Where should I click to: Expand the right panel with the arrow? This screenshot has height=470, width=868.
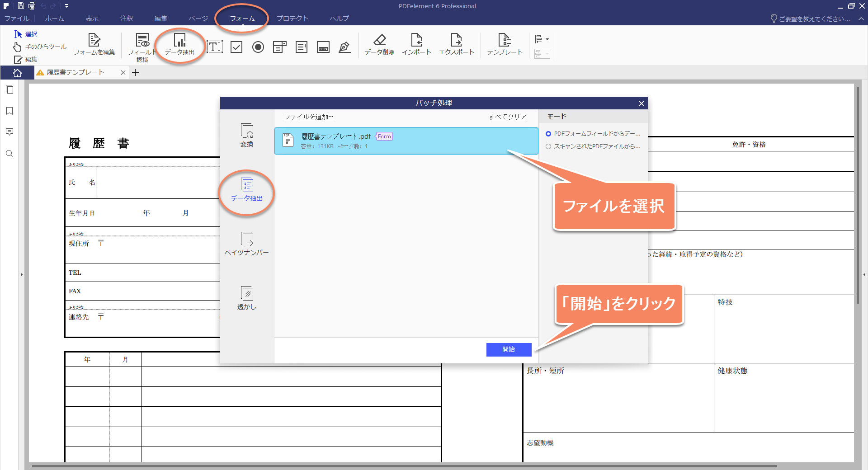coord(864,274)
